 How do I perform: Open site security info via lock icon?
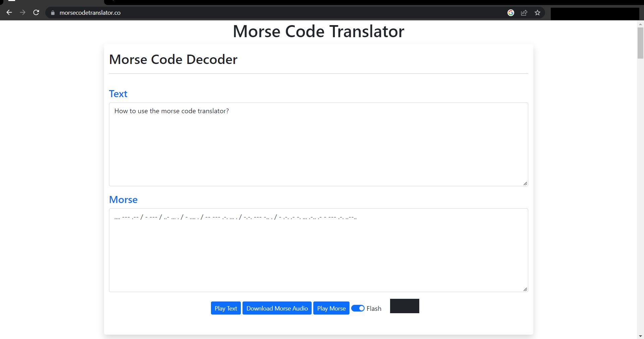click(x=52, y=13)
